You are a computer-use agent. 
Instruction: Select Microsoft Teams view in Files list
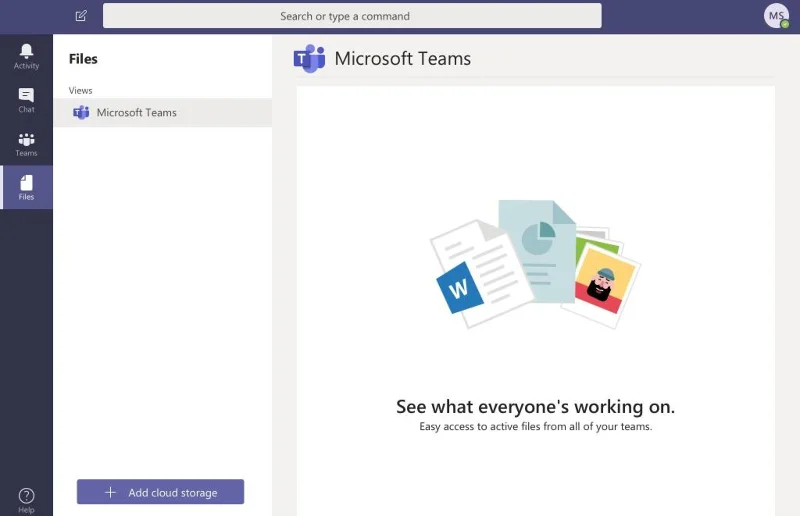click(x=163, y=112)
